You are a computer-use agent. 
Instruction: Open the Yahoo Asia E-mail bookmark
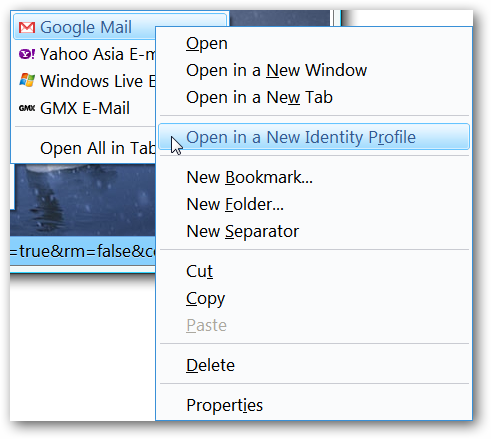coord(85,54)
